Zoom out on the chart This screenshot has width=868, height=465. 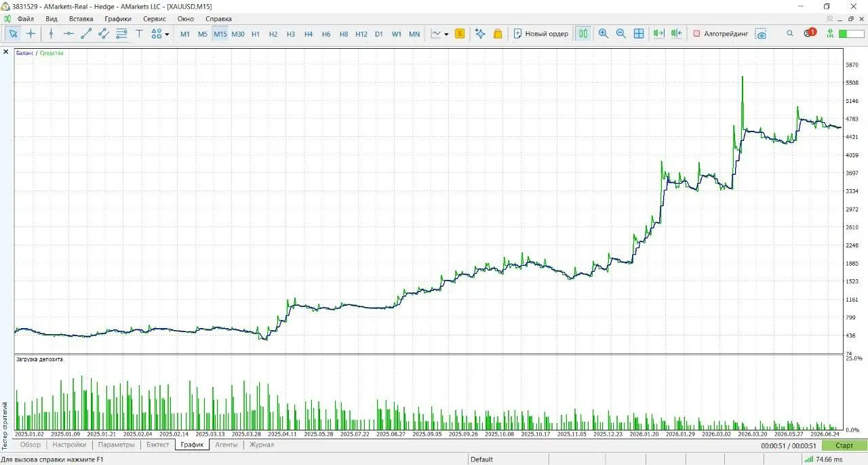tap(621, 34)
